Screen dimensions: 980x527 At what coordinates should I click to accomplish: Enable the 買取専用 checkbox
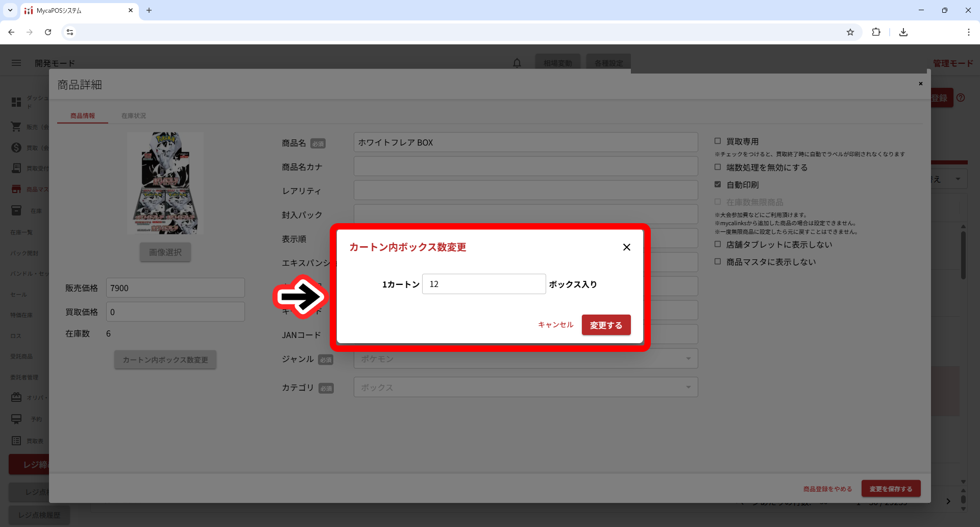pyautogui.click(x=718, y=141)
